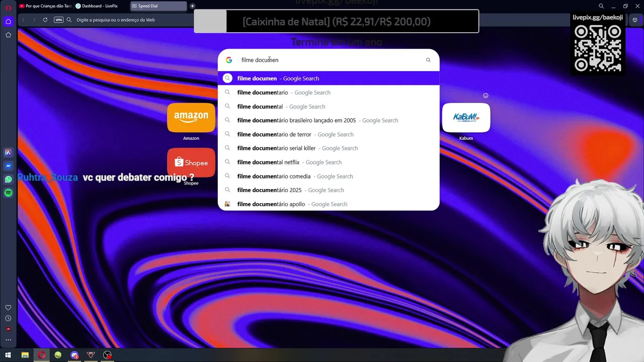Choose 'filme documentario de terror' suggestion
Image resolution: width=644 pixels, height=362 pixels.
329,134
